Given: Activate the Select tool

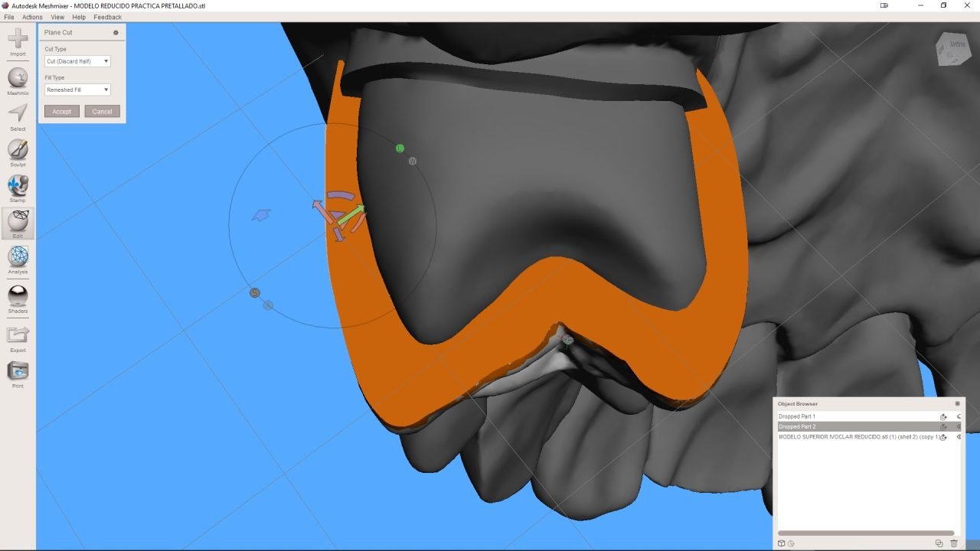Looking at the screenshot, I should [18, 116].
